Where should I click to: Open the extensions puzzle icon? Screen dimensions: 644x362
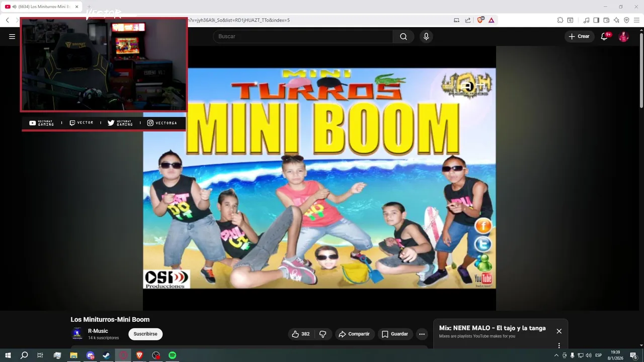pos(560,20)
